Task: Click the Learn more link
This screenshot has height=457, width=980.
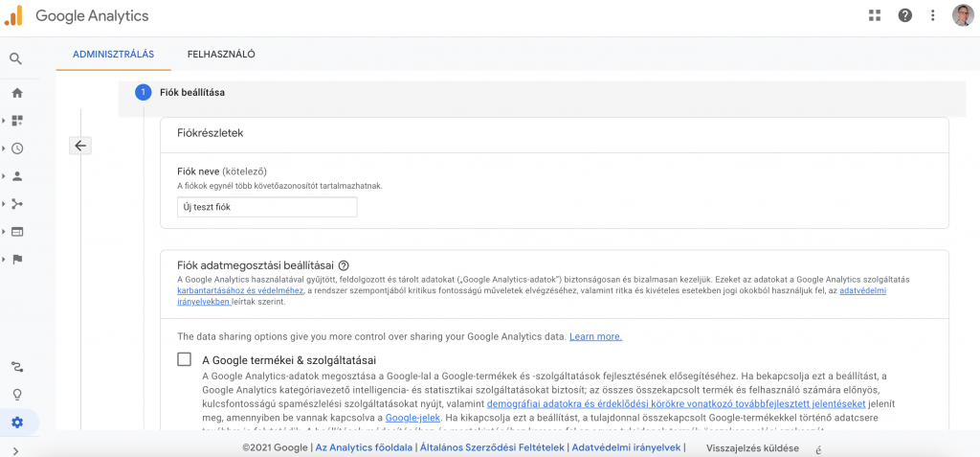Action: [595, 337]
